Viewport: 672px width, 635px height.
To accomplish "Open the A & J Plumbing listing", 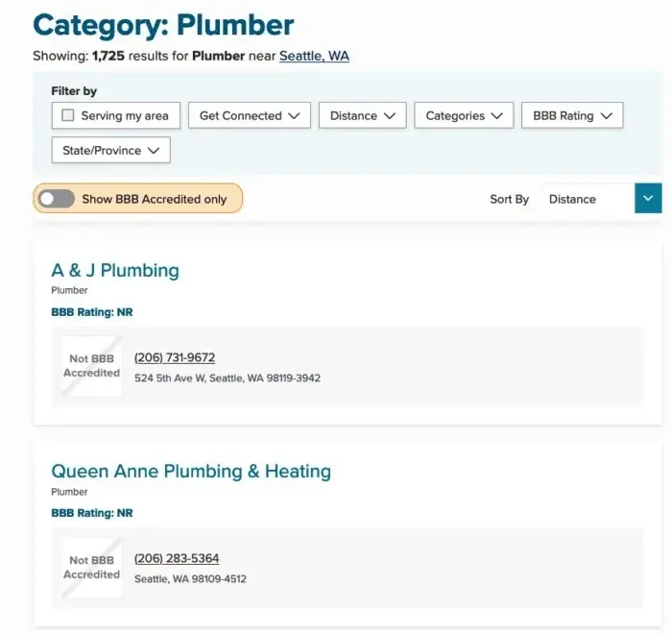I will point(115,271).
